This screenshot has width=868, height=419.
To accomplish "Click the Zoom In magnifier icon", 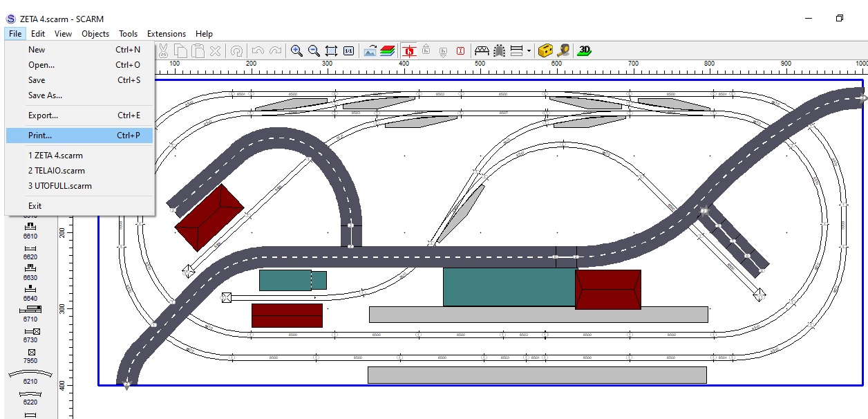I will tap(296, 50).
